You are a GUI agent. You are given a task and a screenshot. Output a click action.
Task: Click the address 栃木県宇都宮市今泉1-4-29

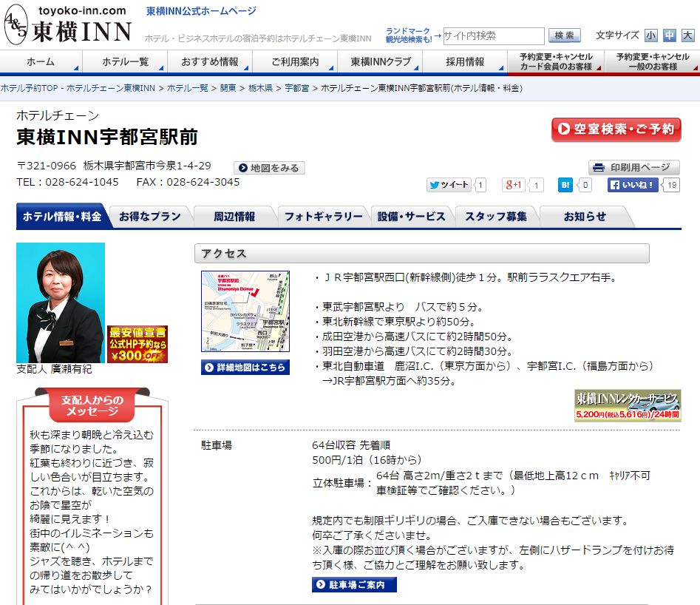147,166
